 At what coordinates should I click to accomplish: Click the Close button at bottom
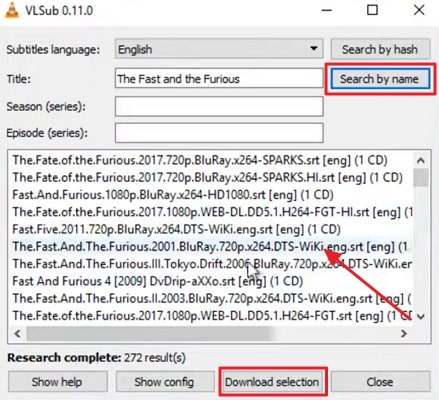tap(380, 382)
